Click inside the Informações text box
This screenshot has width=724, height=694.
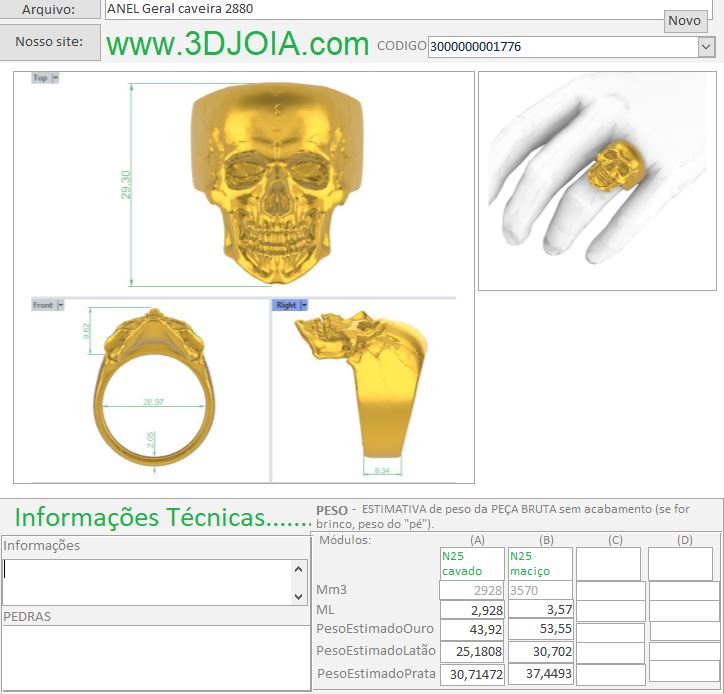point(147,581)
